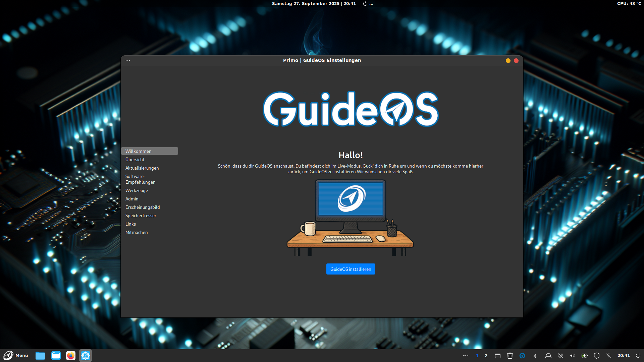Click the GuideOS installieren button
The width and height of the screenshot is (644, 362).
[x=351, y=269]
